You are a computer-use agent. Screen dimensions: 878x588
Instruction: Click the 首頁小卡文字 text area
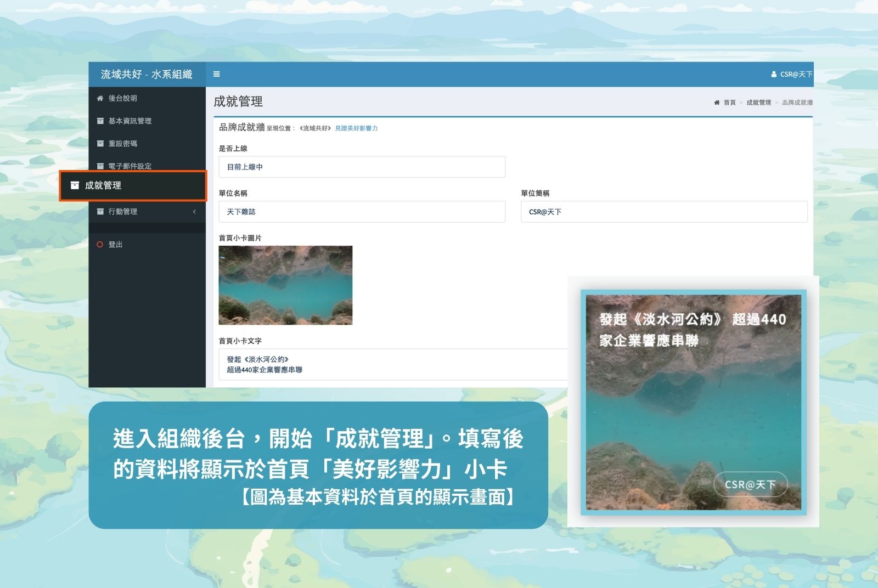[x=393, y=364]
